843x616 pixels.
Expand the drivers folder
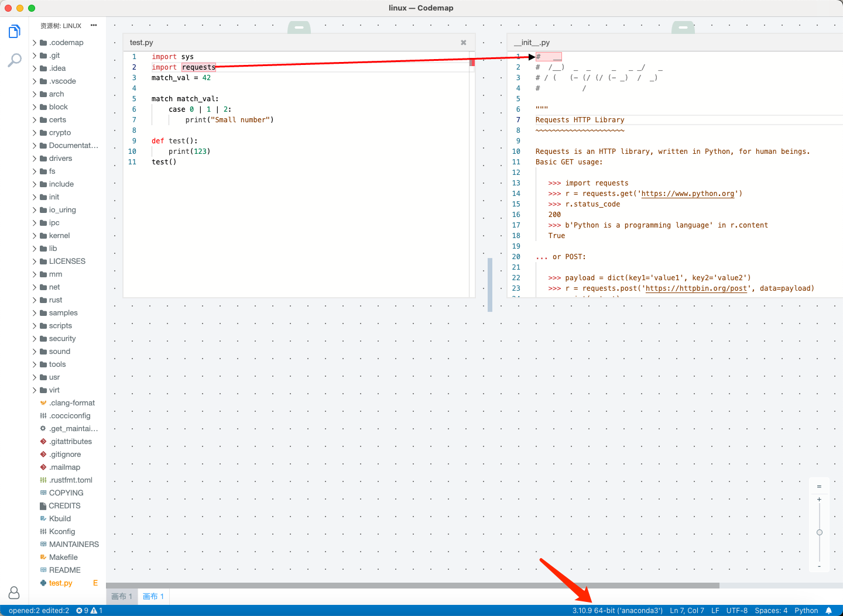tap(60, 159)
